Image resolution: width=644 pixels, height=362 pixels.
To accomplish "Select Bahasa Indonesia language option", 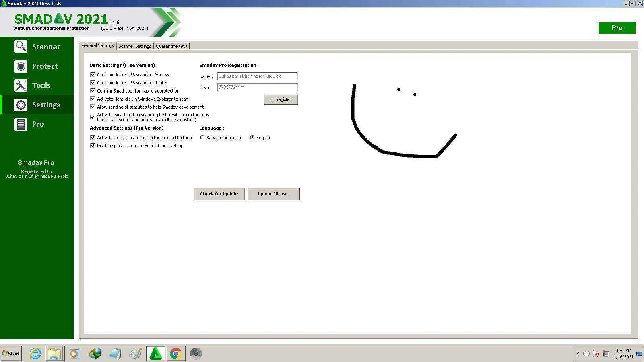I will click(x=202, y=137).
